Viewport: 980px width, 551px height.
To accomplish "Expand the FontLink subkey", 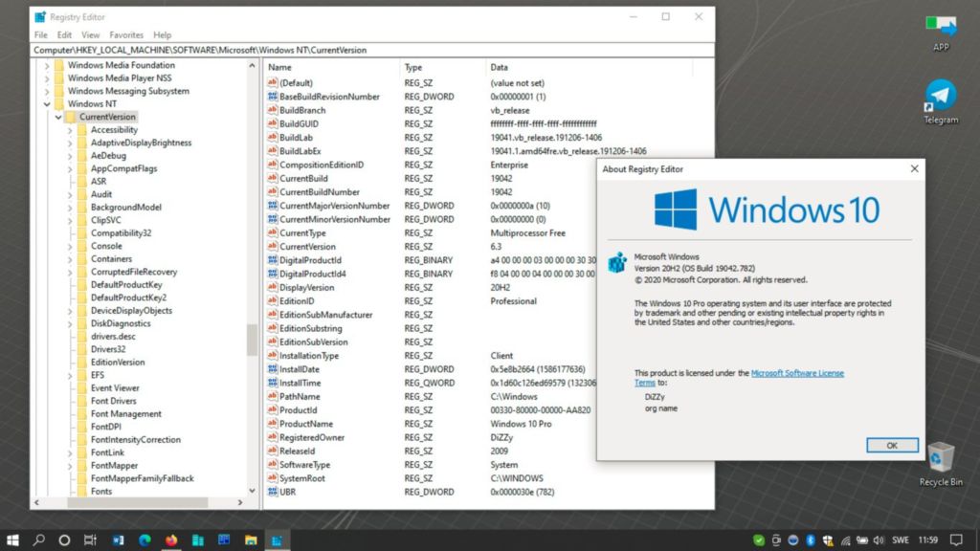I will pyautogui.click(x=70, y=452).
